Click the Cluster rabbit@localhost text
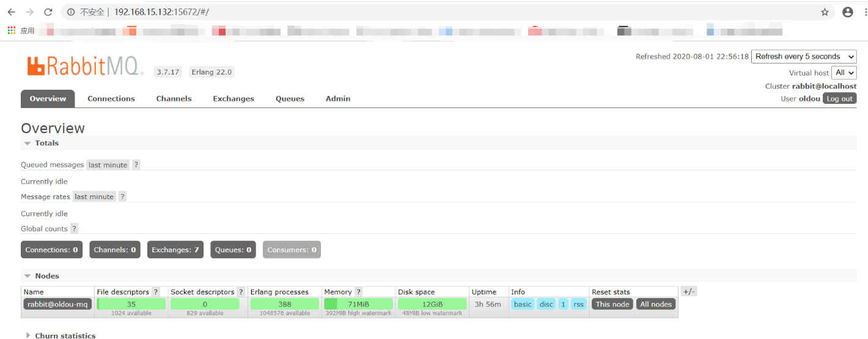Screen dimensions: 868x339 click(811, 86)
